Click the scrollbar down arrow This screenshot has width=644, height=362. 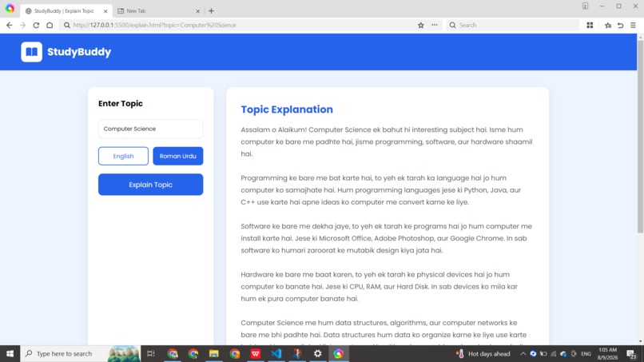640,341
